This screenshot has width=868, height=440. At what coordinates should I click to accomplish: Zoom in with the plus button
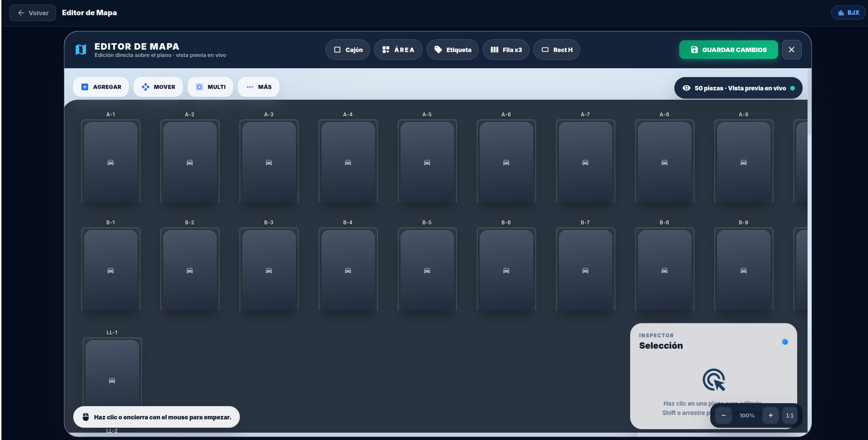point(771,415)
